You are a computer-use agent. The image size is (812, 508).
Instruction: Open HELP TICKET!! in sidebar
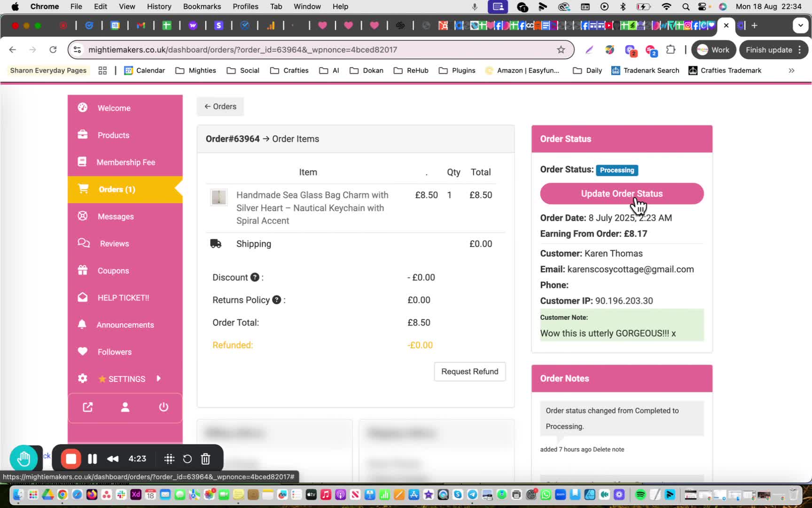pos(123,298)
